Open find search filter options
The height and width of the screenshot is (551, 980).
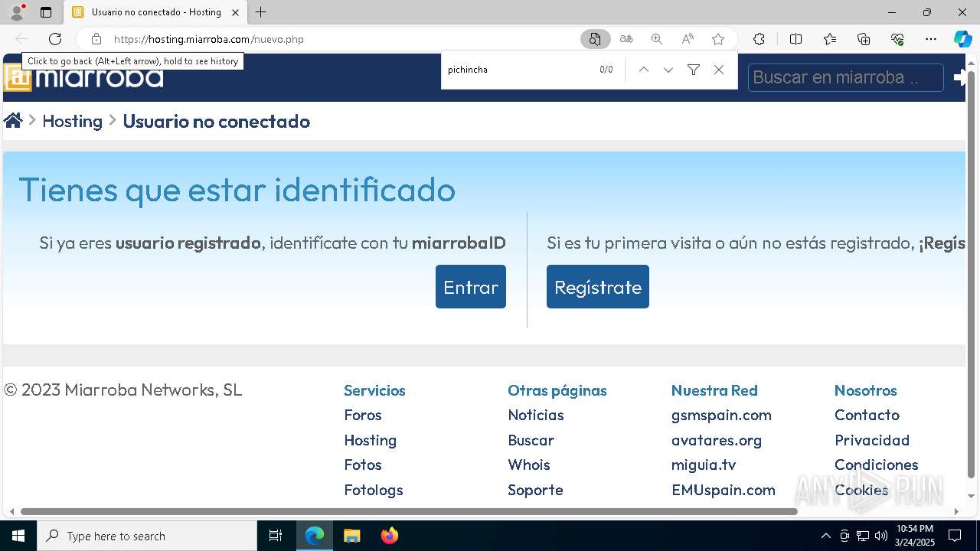tap(694, 70)
